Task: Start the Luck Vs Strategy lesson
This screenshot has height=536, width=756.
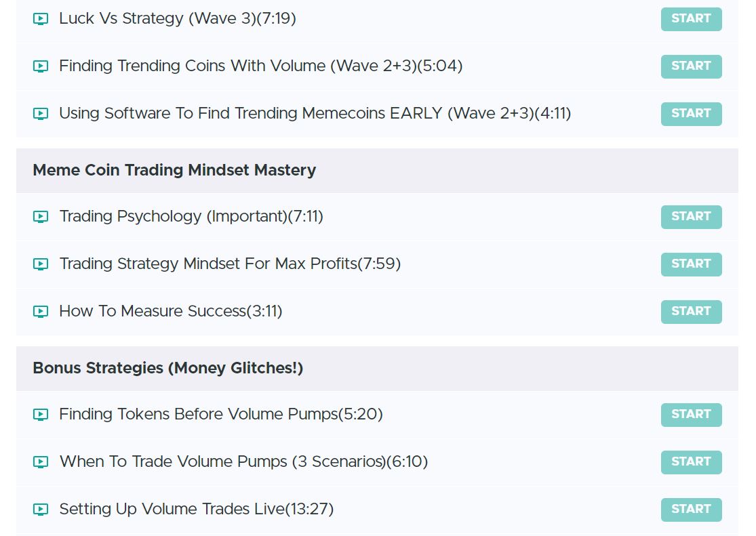Action: tap(691, 19)
